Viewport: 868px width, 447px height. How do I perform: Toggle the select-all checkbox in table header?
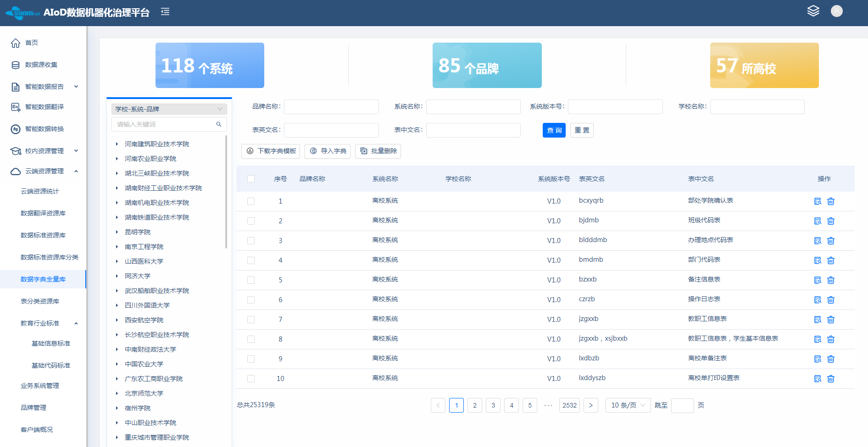[x=251, y=179]
